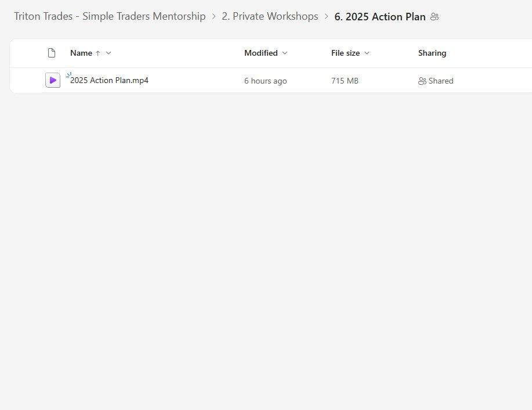Go to the Triton Trades - Simple Traders Mentorship folder
532x410 pixels.
tap(110, 17)
